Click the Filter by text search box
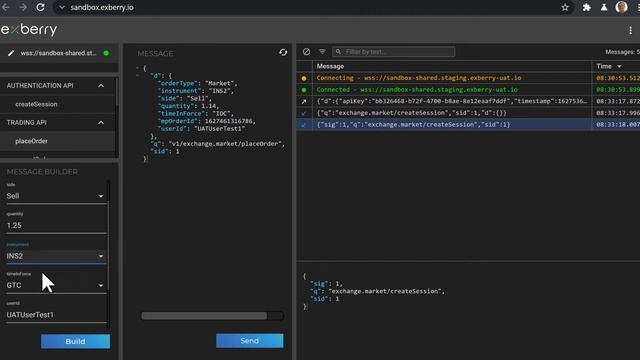 [x=393, y=52]
